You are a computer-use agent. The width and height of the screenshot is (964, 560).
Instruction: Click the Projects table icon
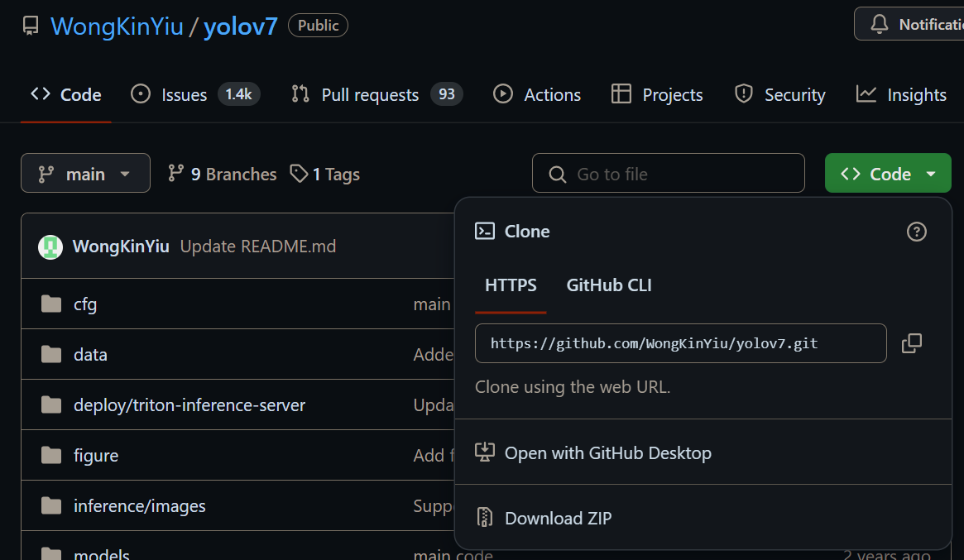pyautogui.click(x=621, y=94)
